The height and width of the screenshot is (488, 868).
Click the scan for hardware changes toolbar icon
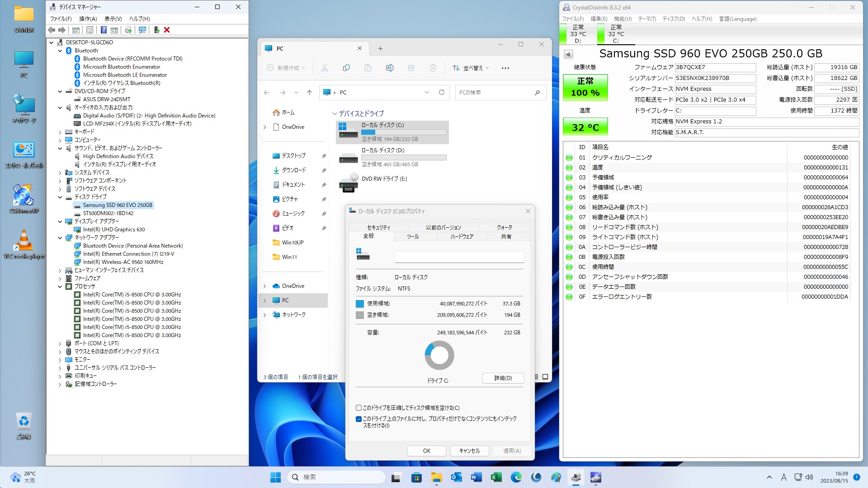pyautogui.click(x=142, y=30)
